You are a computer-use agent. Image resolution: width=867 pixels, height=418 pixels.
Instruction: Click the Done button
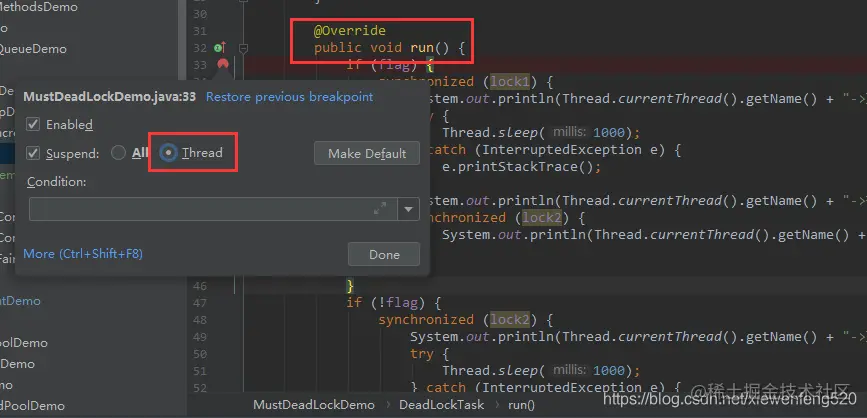coord(384,254)
